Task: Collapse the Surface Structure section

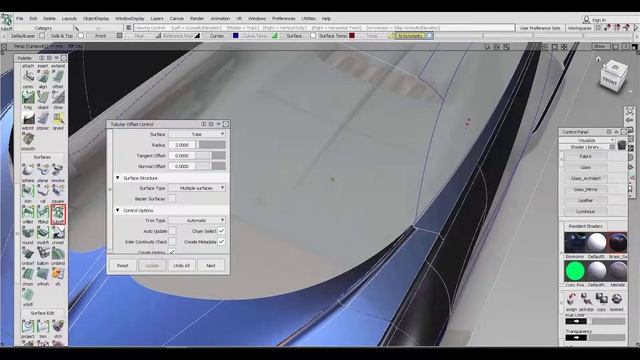Action: pyautogui.click(x=118, y=178)
